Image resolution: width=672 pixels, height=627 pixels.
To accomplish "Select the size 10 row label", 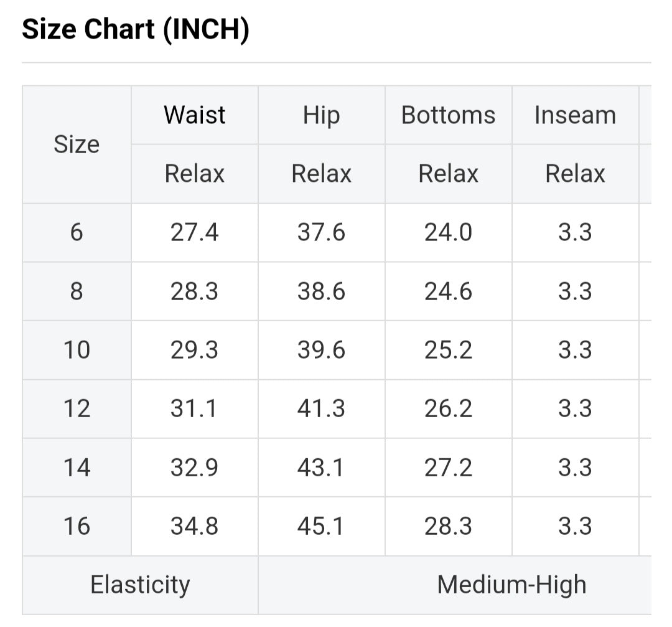I will click(x=77, y=350).
